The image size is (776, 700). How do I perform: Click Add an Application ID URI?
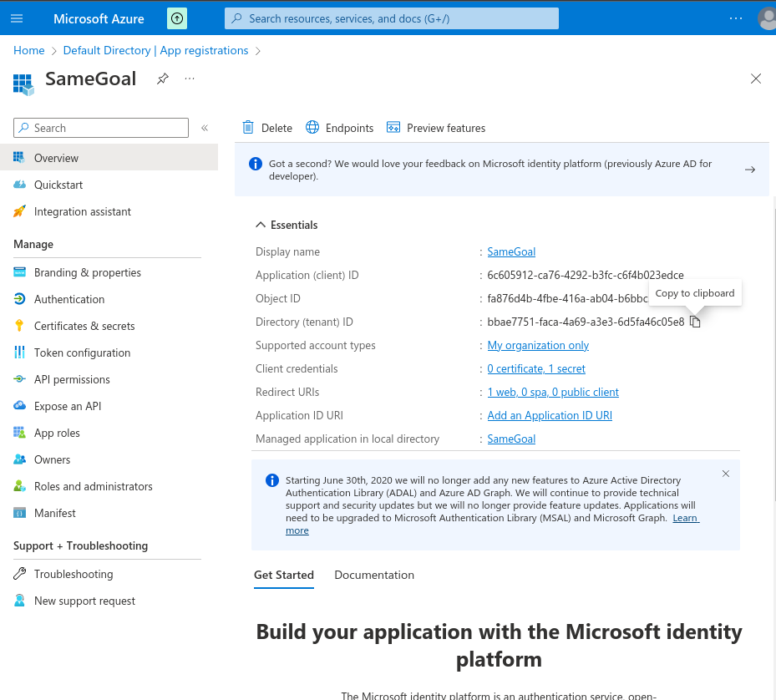550,415
